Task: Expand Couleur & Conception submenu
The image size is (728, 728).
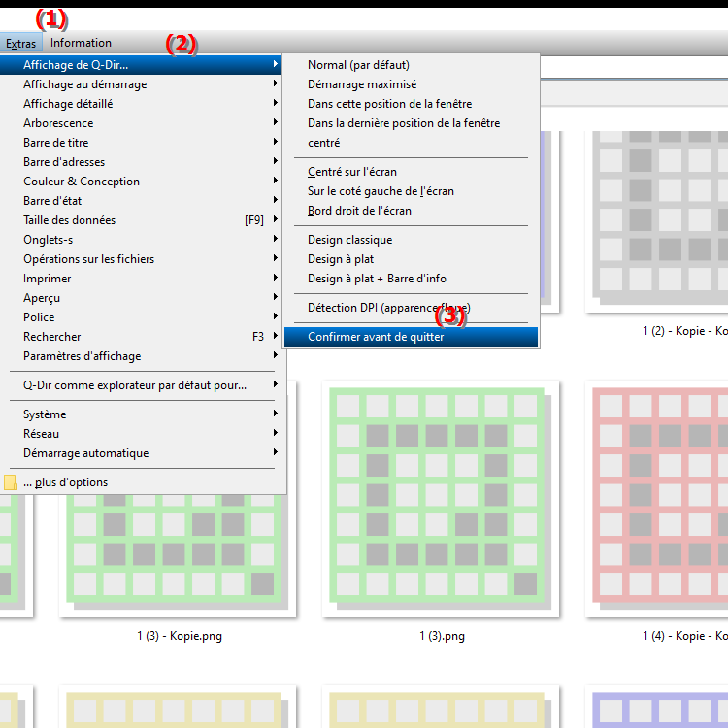Action: [142, 182]
